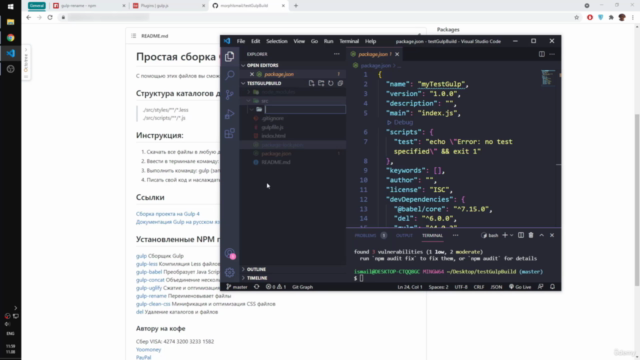
Task: Collapse all folders in Explorer
Action: pyautogui.click(x=340, y=83)
